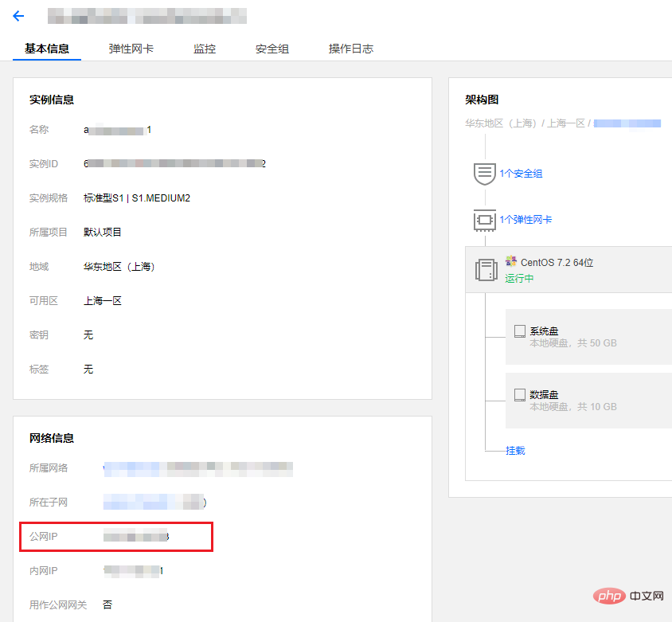Switch to the 安全组 tab
672x622 pixels.
pos(272,49)
